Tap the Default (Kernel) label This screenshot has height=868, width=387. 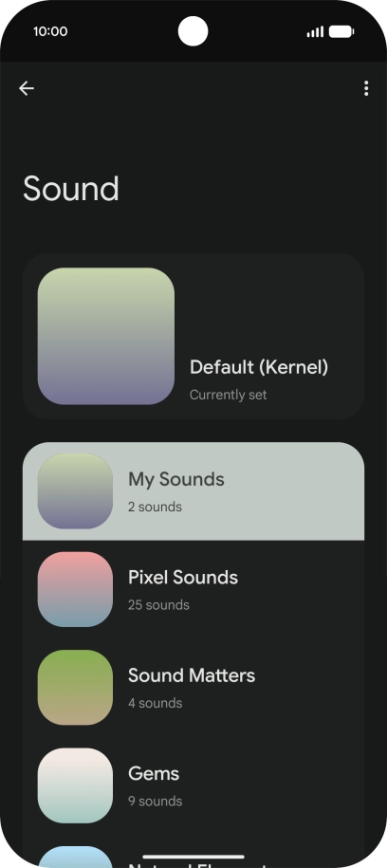coord(259,367)
